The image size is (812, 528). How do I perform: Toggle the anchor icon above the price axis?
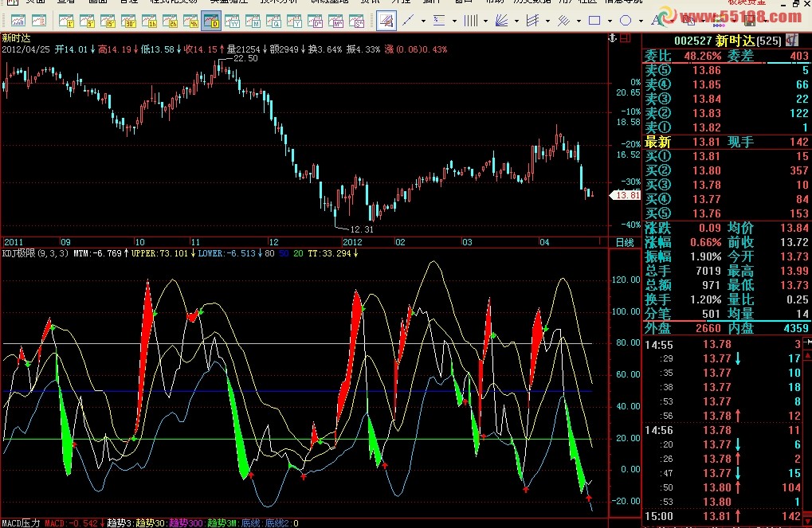coord(612,37)
